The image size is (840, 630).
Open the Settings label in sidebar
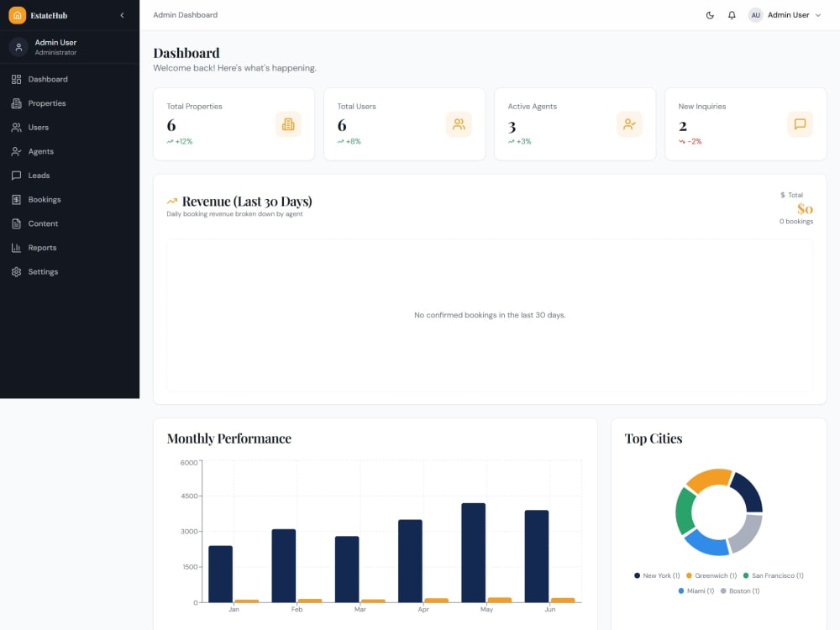[43, 272]
